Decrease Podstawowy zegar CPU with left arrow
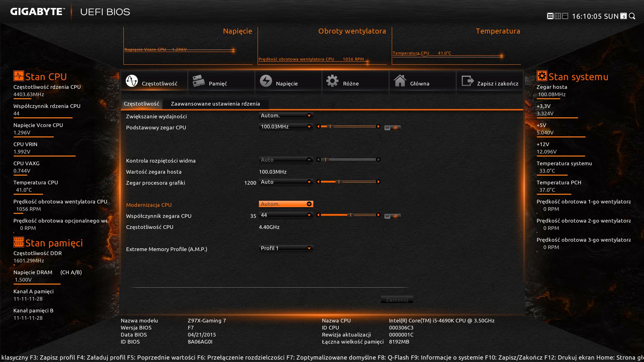 (x=318, y=127)
